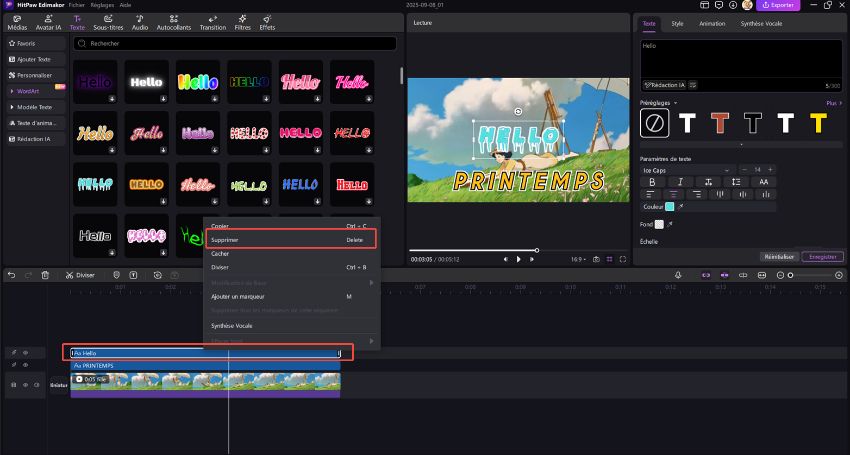The width and height of the screenshot is (850, 455).
Task: Click the feedback message icon in title bar
Action: click(x=719, y=5)
